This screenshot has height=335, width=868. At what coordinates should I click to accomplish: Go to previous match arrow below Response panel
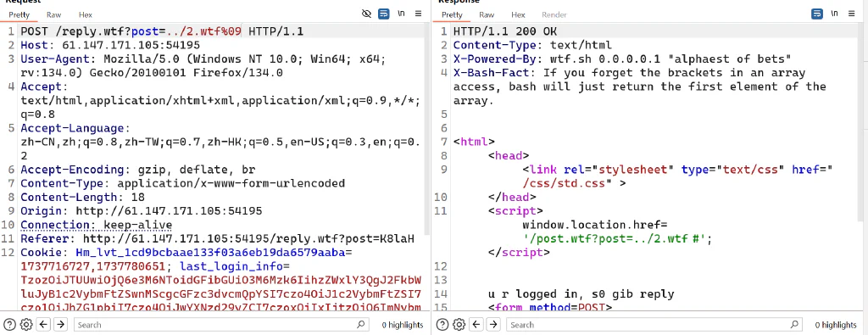click(x=477, y=325)
